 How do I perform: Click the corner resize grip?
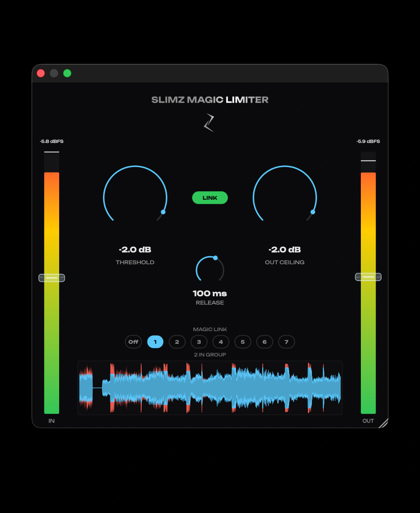tap(384, 423)
